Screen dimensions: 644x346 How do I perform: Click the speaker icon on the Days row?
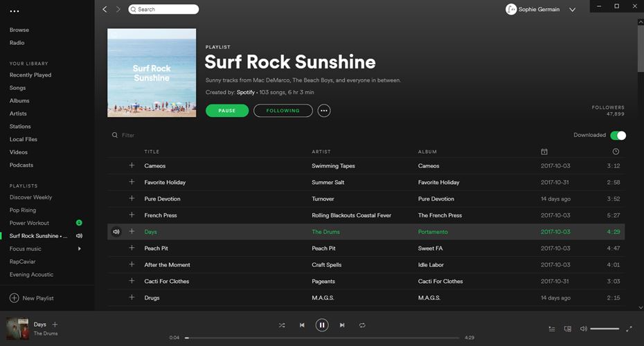(116, 232)
